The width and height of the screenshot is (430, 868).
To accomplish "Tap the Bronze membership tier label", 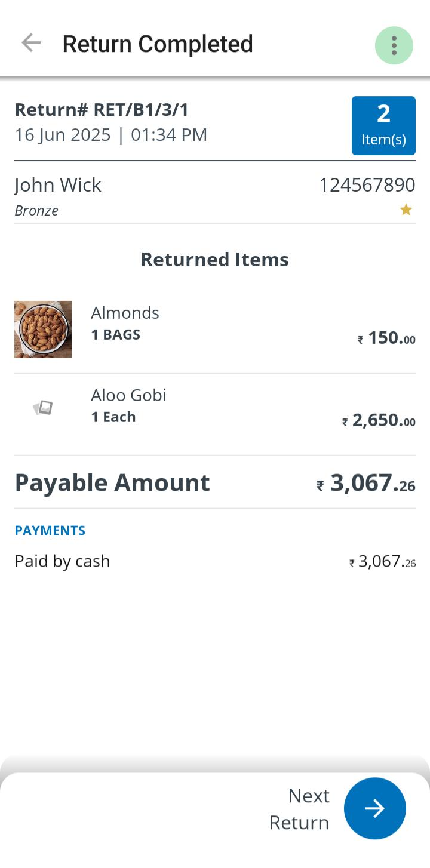I will click(36, 211).
